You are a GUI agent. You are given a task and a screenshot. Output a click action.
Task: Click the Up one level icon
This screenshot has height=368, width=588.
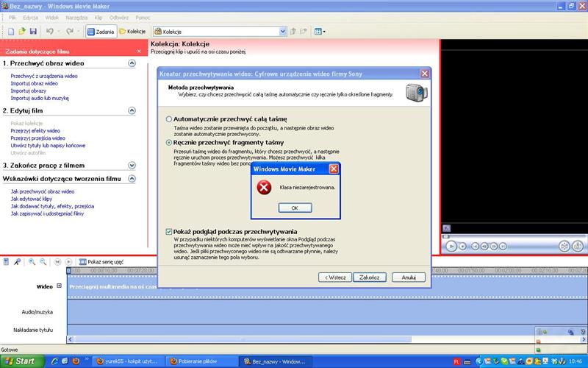[293, 32]
